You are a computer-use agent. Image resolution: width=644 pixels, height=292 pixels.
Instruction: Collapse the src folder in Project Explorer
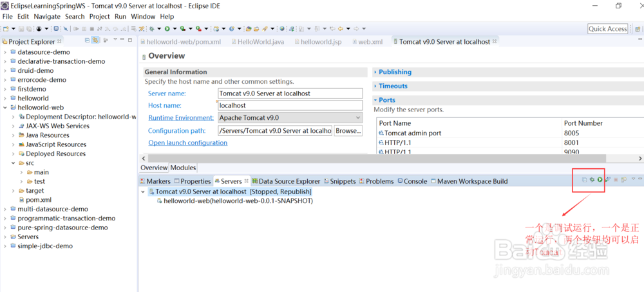(13, 163)
